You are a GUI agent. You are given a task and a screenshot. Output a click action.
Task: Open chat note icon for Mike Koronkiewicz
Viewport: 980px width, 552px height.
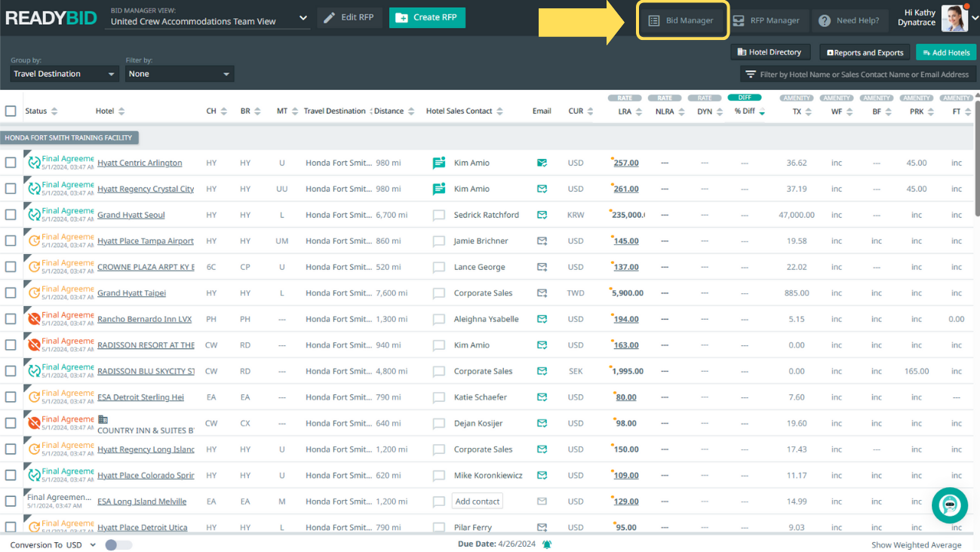[438, 475]
